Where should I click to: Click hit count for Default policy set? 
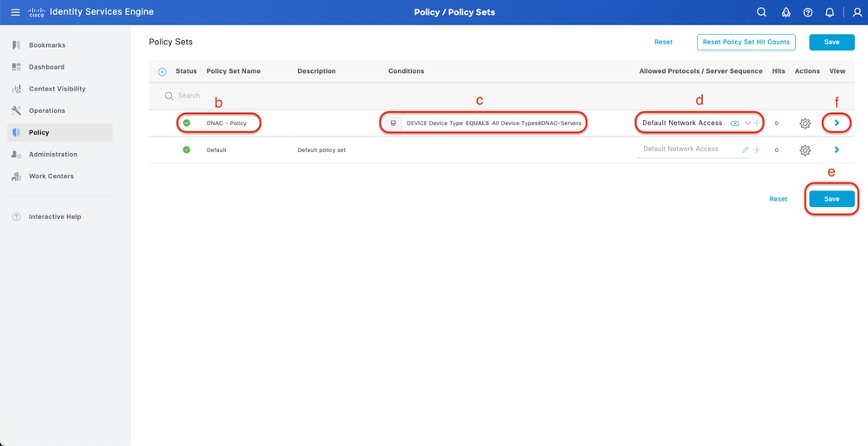coord(776,150)
